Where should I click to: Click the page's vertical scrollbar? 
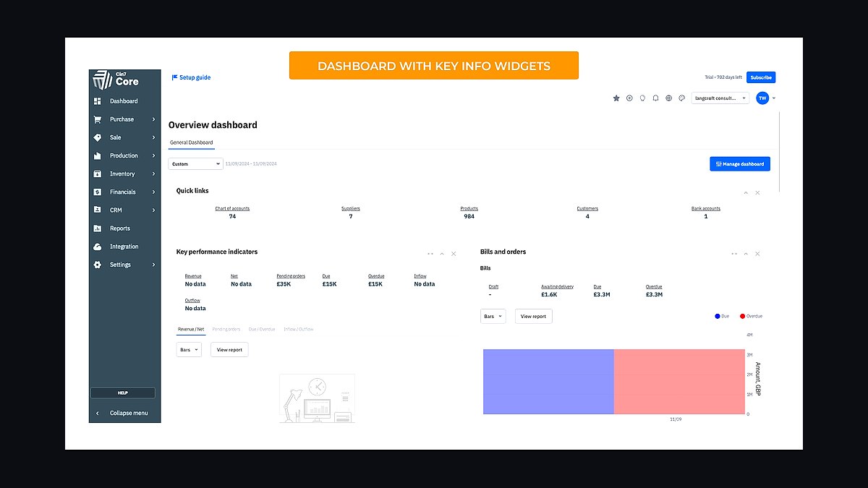coord(779,152)
